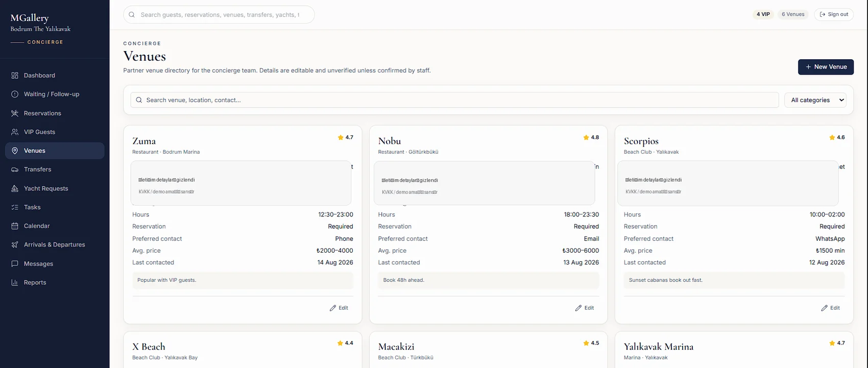Click the 'Popular with VIP guests.' note
The image size is (868, 368).
click(243, 280)
